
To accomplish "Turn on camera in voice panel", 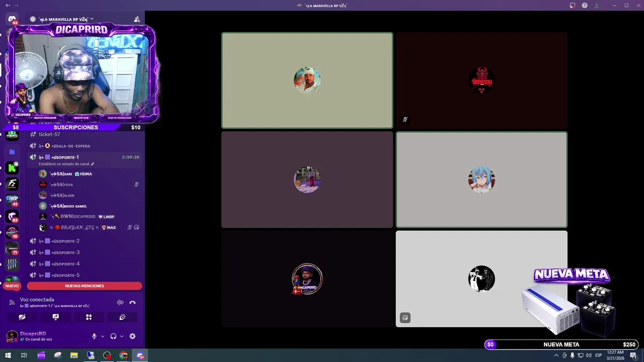I will pyautogui.click(x=22, y=317).
